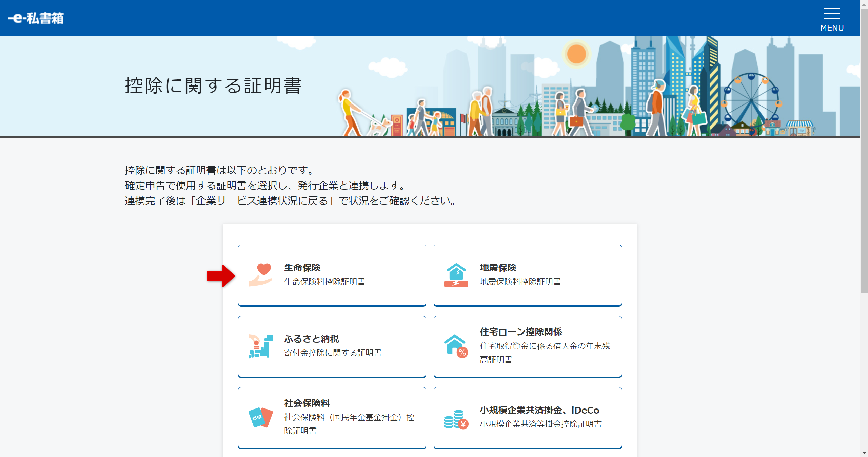The width and height of the screenshot is (868, 457).
Task: Select the 社会保険料 card
Action: click(x=332, y=417)
